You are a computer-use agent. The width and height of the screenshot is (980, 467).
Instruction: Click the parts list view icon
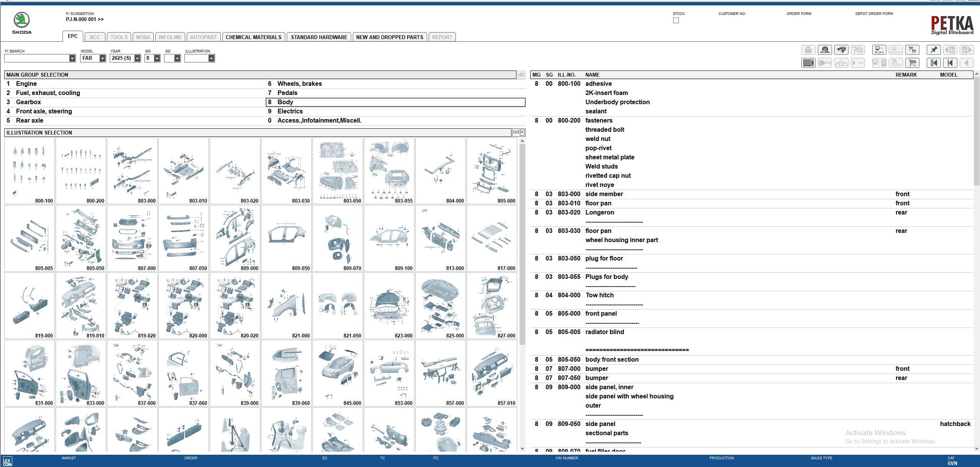point(808,62)
